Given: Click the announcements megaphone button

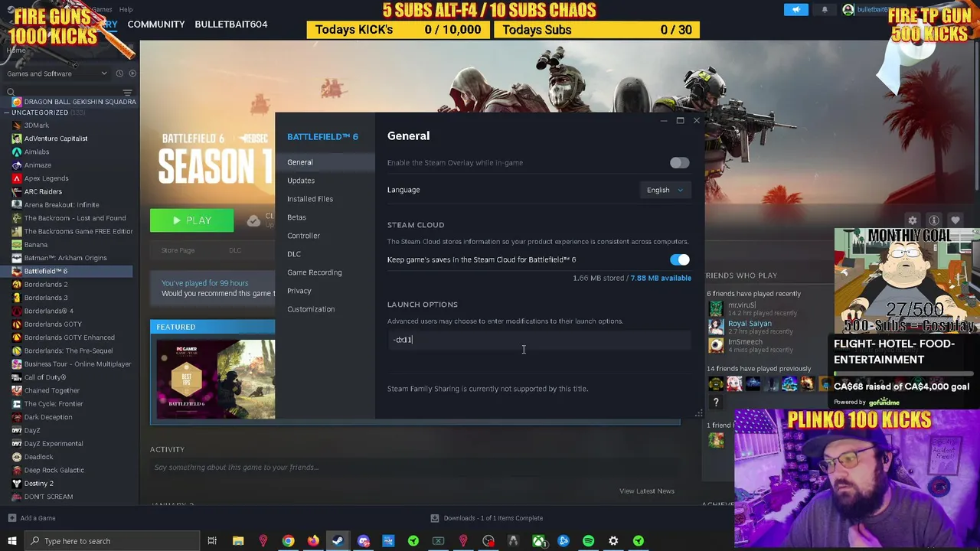Looking at the screenshot, I should click(x=796, y=10).
